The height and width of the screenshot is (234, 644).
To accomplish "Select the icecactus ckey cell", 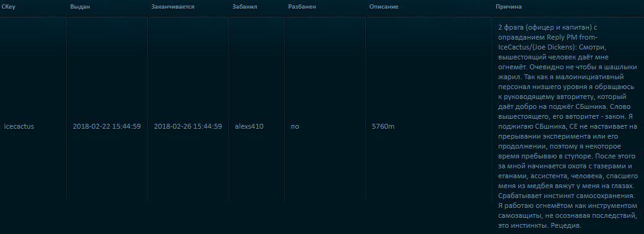I will pyautogui.click(x=19, y=126).
